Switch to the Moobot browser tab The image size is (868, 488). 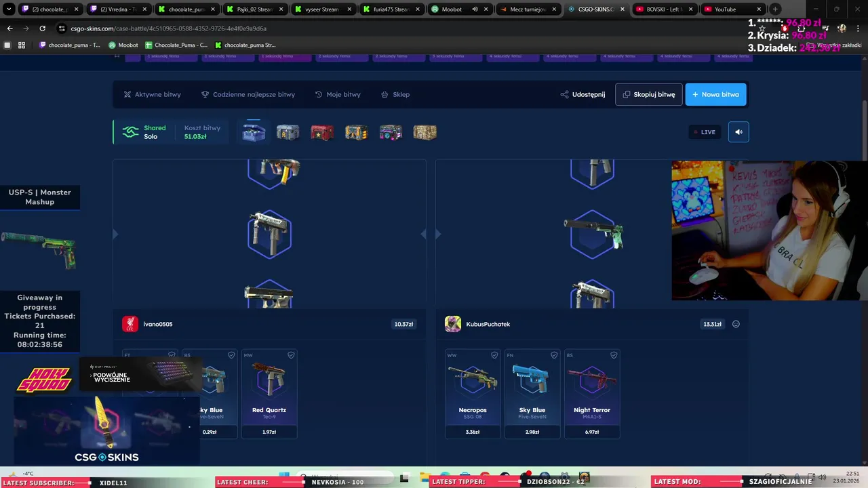click(460, 9)
